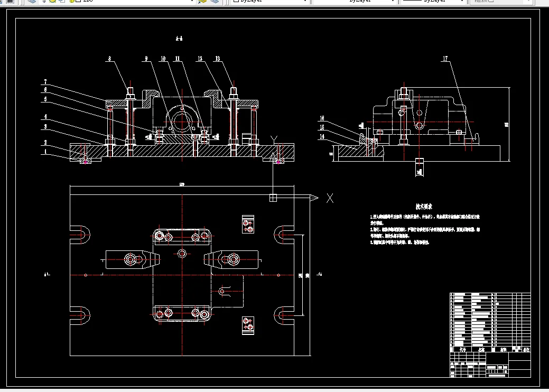Select part balloon number 1
This screenshot has height=392, width=549.
pyautogui.click(x=45, y=152)
